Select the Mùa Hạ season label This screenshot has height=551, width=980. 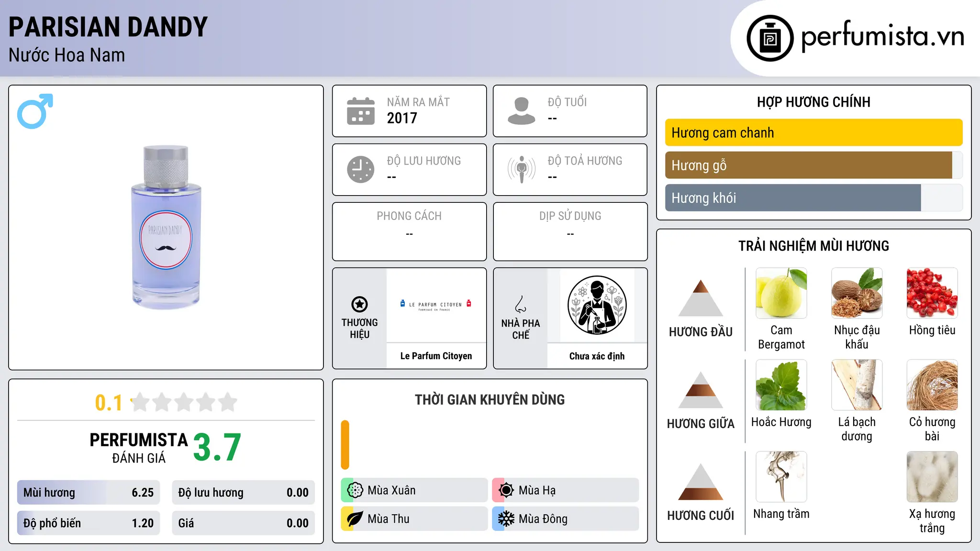point(537,490)
